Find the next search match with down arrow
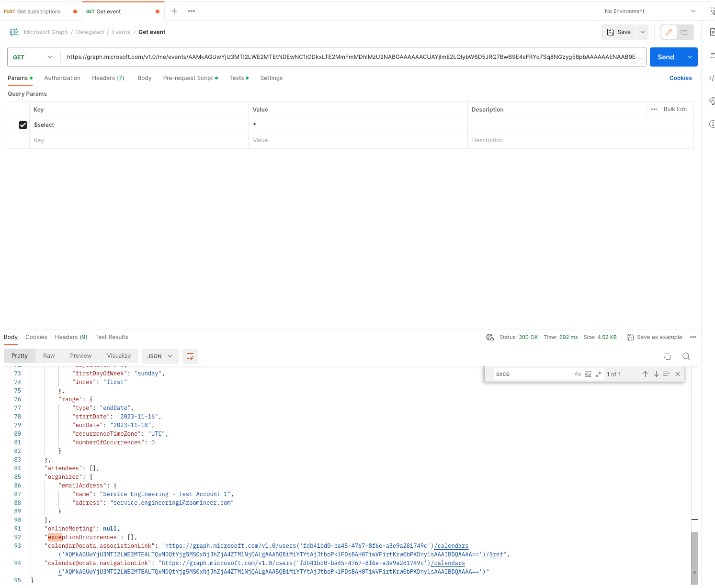This screenshot has width=715, height=588. click(x=656, y=374)
